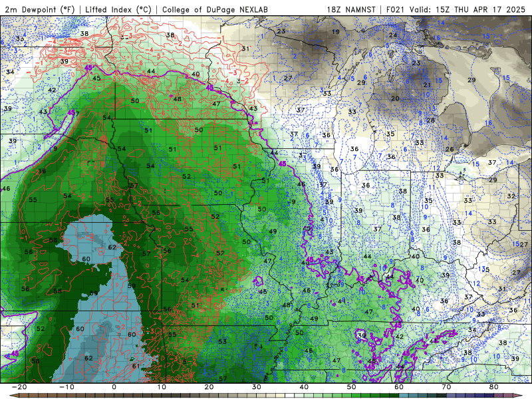532x399 pixels.
Task: Click the 'Lifted Index (°C)' header label
Action: 118,9
